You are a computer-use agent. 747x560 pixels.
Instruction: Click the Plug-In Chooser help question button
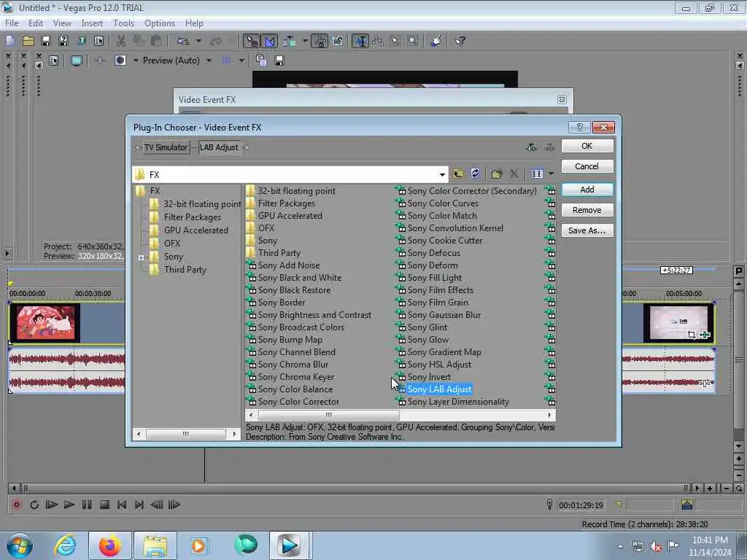click(579, 127)
